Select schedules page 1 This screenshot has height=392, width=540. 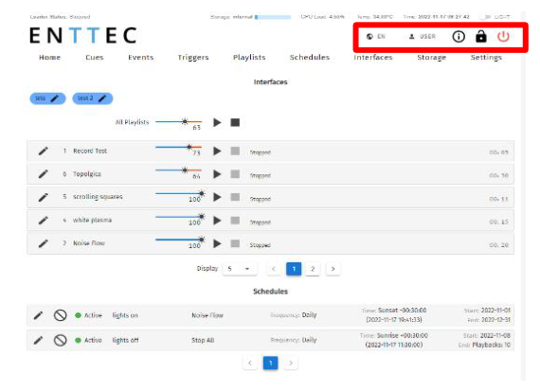[270, 363]
